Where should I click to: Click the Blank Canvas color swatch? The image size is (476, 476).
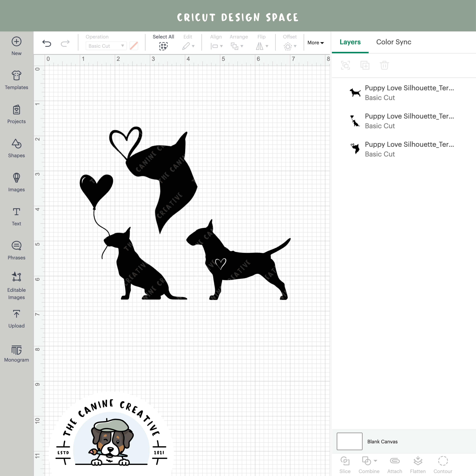(349, 441)
